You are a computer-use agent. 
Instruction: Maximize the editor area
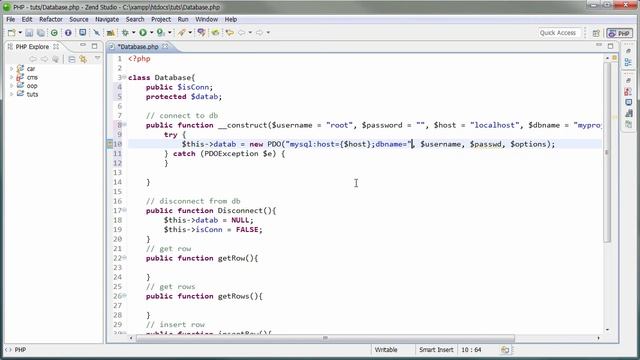(610, 46)
